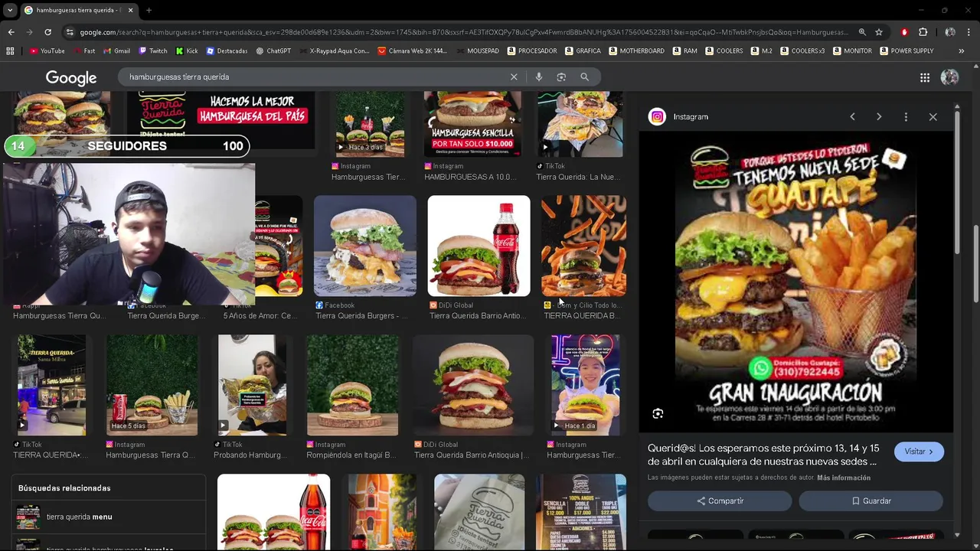Open the Más información link
Screen dimensions: 980x551
coord(844,478)
